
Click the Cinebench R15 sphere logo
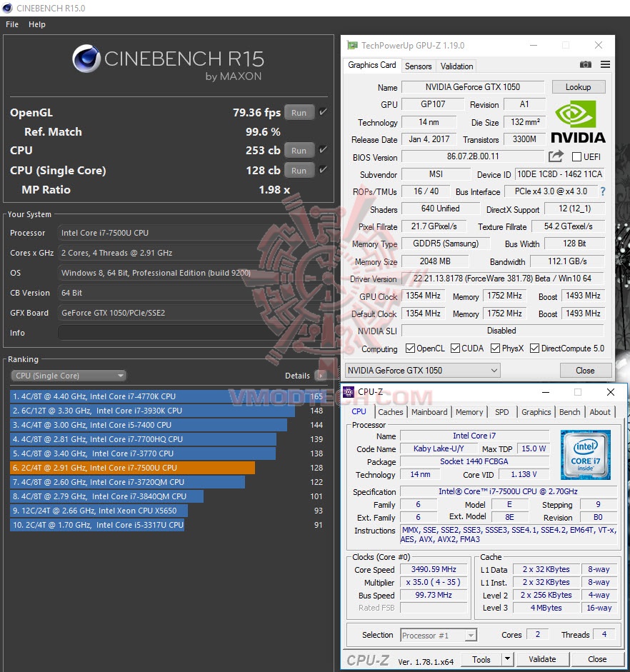click(86, 59)
